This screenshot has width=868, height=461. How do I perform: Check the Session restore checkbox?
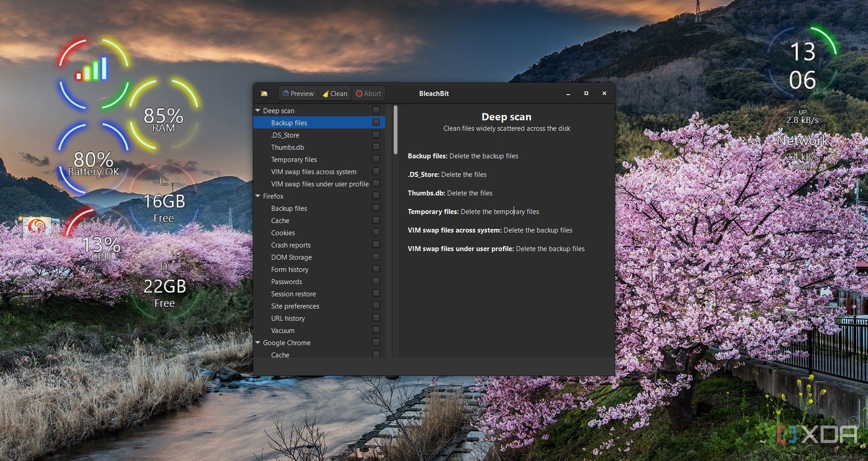coord(376,293)
